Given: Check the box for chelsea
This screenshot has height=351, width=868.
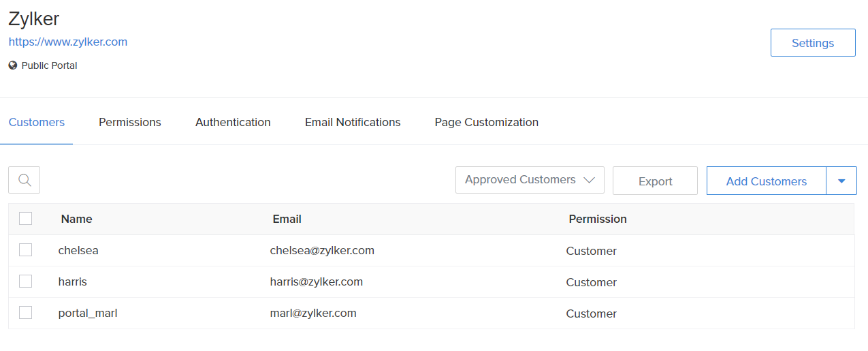Looking at the screenshot, I should coord(26,250).
